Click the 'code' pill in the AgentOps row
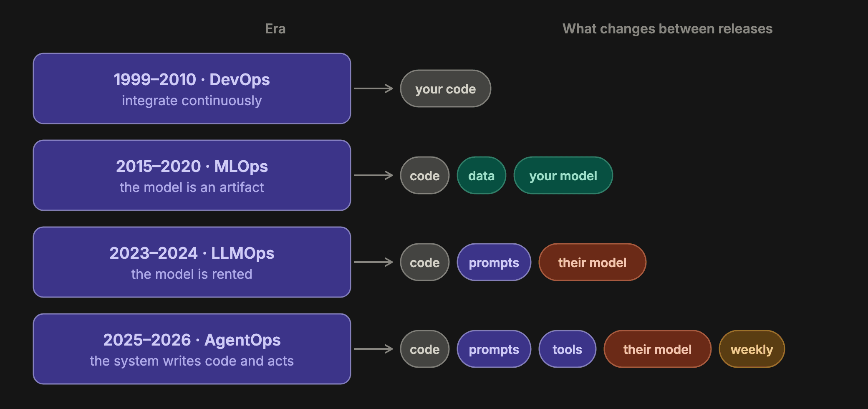The image size is (868, 409). tap(425, 349)
